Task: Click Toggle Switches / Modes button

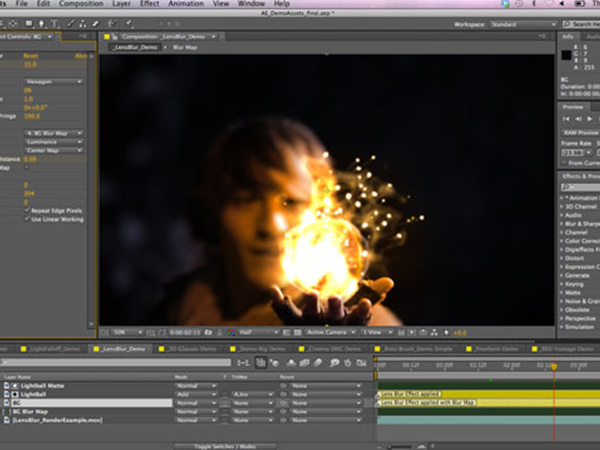Action: [x=225, y=447]
